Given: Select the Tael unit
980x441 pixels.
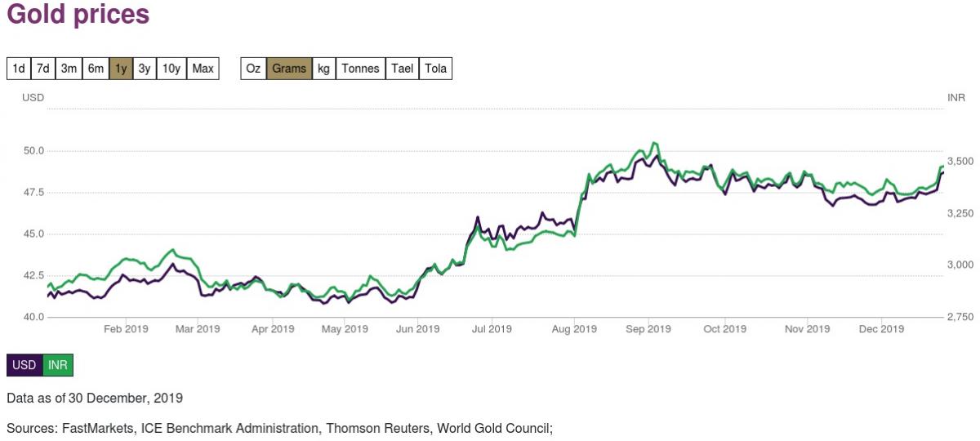Looking at the screenshot, I should [x=403, y=69].
